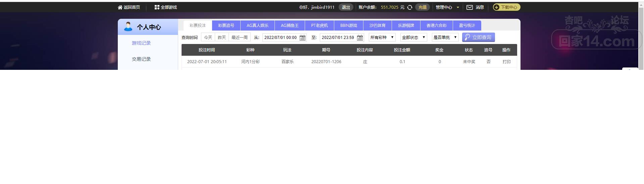The image size is (644, 184).
Task: Filter records by 昨天
Action: pyautogui.click(x=222, y=37)
